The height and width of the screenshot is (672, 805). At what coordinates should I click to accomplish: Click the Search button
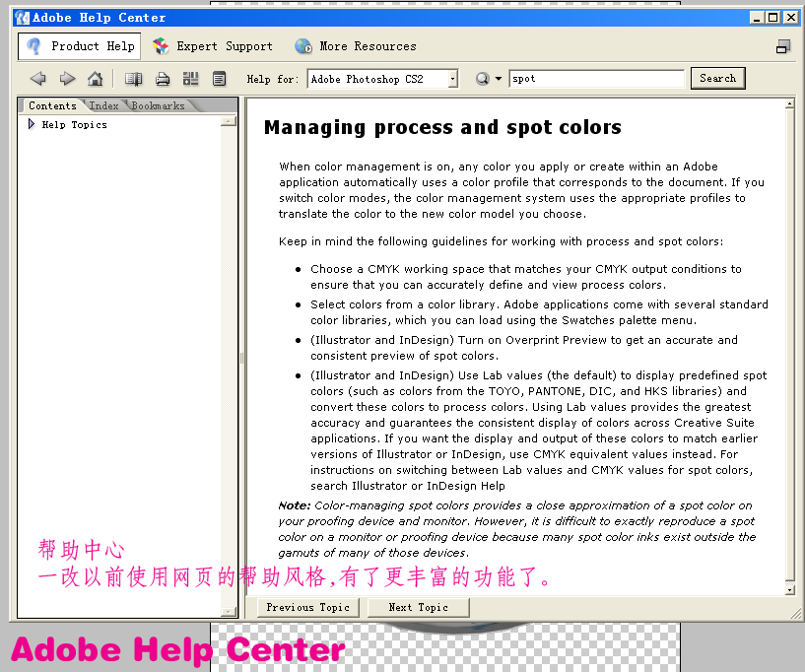click(717, 78)
